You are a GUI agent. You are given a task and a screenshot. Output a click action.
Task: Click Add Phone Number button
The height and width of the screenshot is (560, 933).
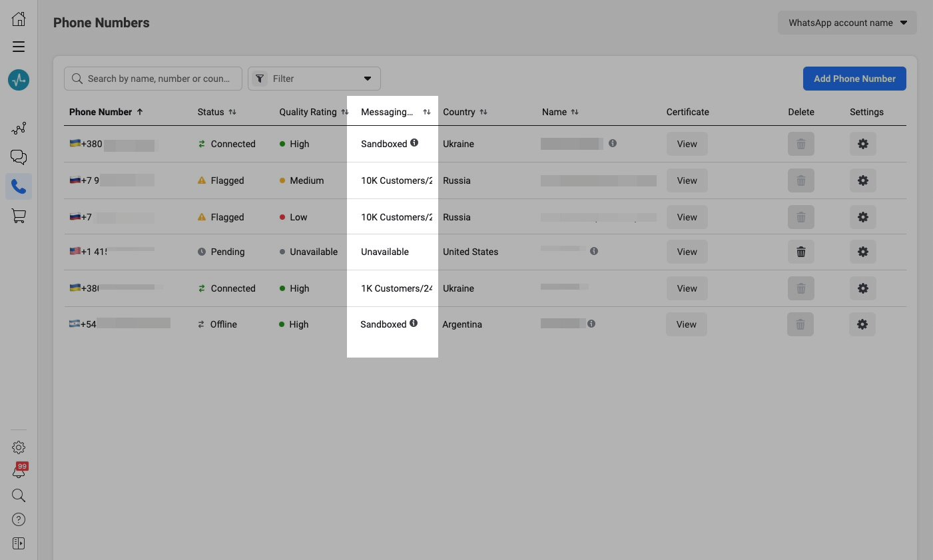[x=854, y=79]
